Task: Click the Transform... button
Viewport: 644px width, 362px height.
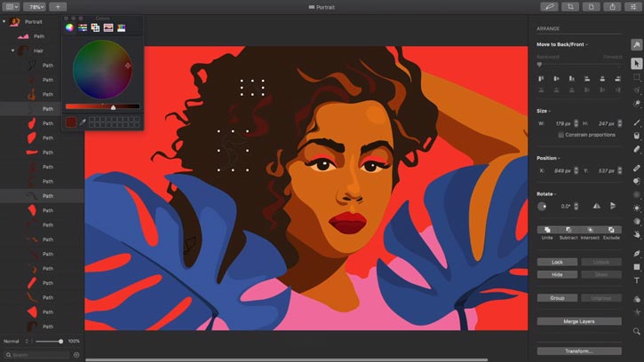Action: [x=579, y=351]
